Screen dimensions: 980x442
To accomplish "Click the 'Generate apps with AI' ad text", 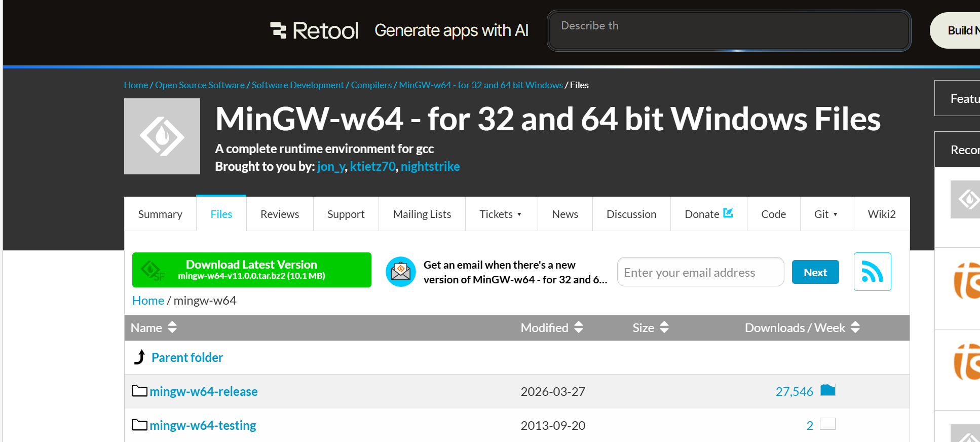I will tap(451, 30).
